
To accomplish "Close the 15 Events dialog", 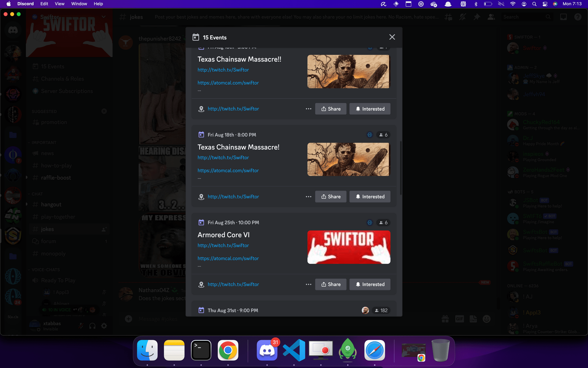I will 392,37.
